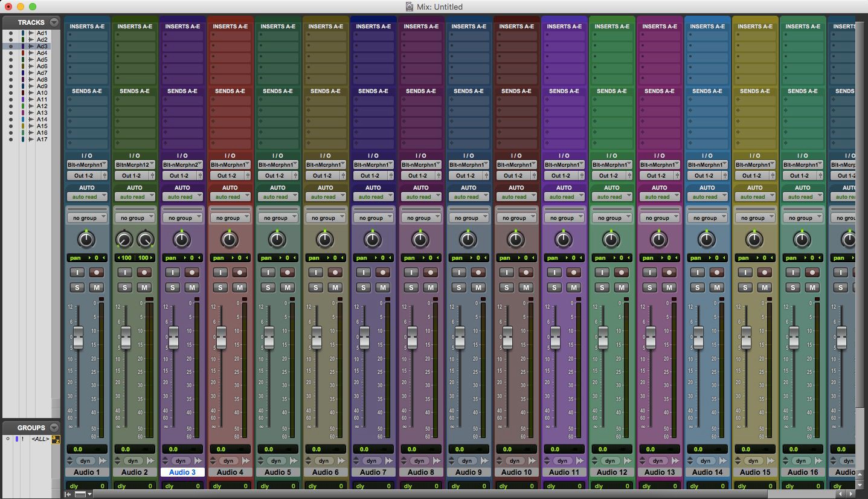
Task: Open Audio 5's dyn voice selector
Action: 276,461
